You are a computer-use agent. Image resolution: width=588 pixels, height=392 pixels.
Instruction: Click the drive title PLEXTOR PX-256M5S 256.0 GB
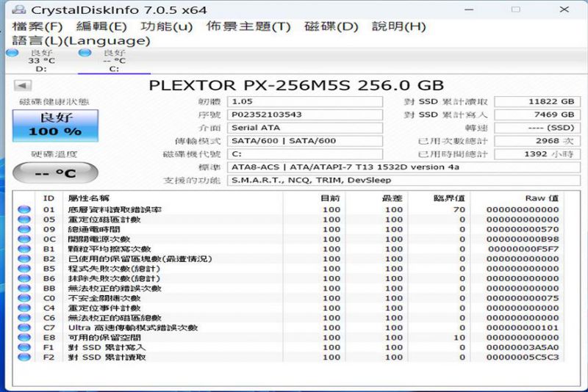(x=296, y=85)
